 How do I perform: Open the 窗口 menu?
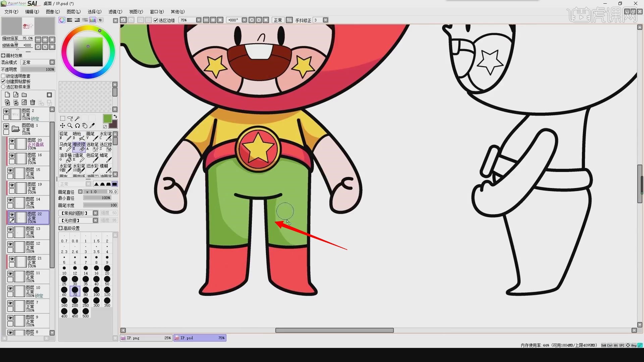click(x=157, y=12)
